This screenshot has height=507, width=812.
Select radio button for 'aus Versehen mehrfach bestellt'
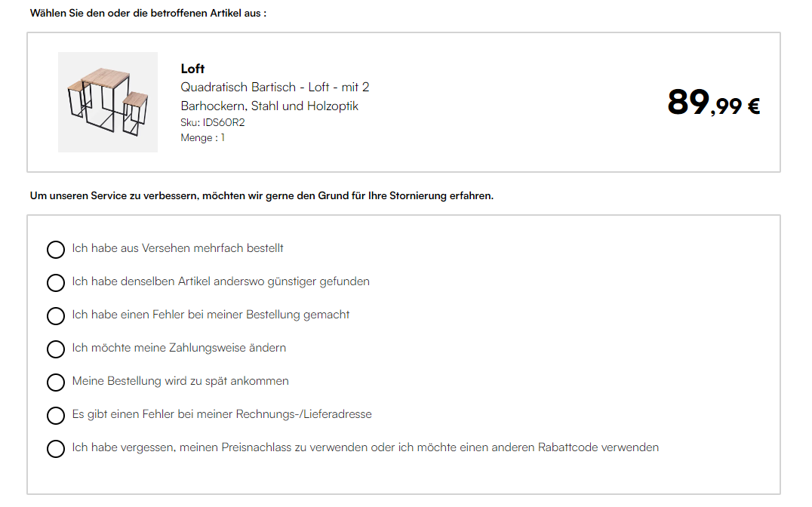point(55,250)
